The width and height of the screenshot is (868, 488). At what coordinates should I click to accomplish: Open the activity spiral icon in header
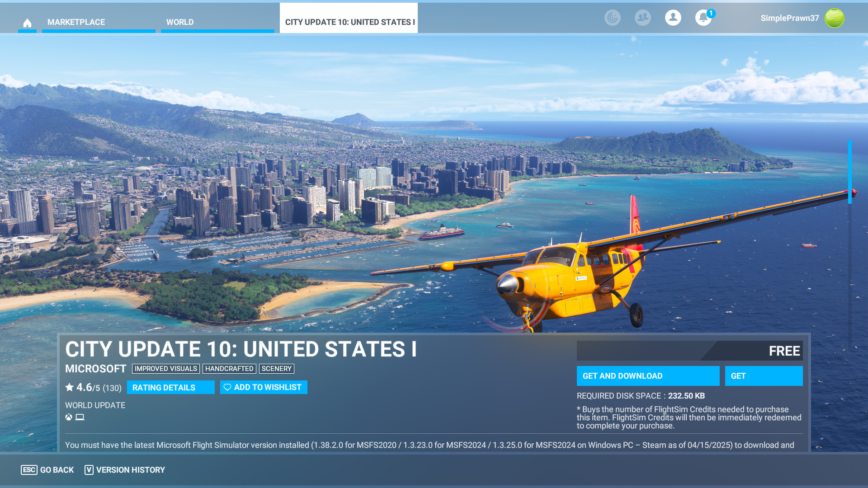coord(613,18)
